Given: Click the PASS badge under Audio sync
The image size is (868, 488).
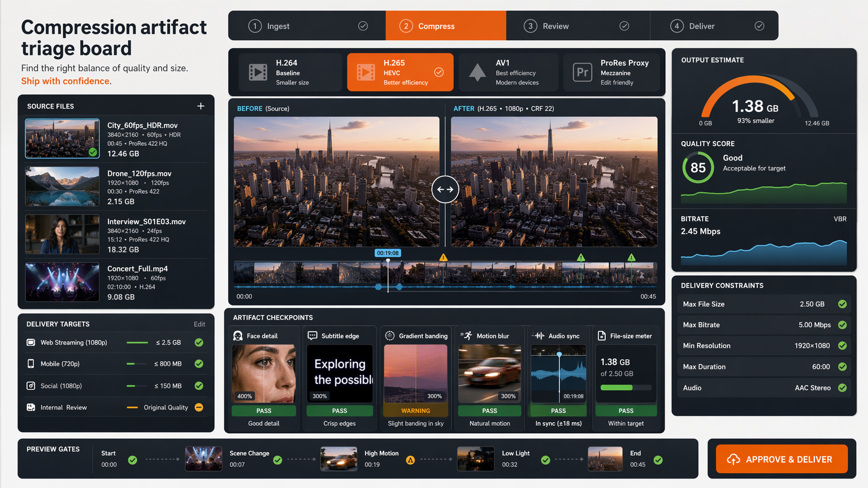Looking at the screenshot, I should coord(558,411).
